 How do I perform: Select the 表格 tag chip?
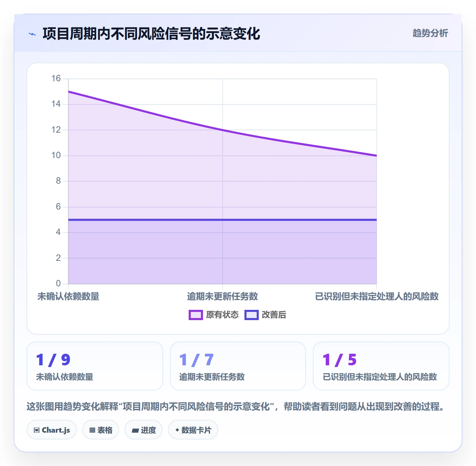click(x=101, y=430)
